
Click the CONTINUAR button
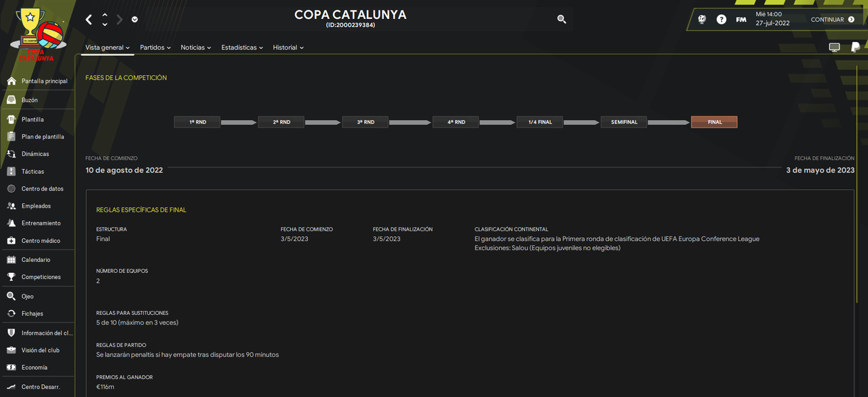click(833, 20)
